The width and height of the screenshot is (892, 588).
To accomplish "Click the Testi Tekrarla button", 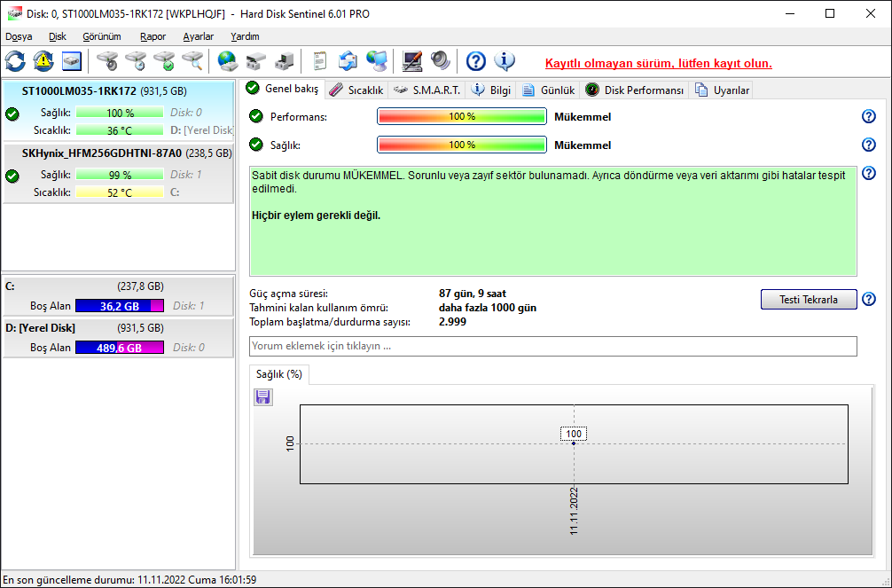I will coord(809,300).
